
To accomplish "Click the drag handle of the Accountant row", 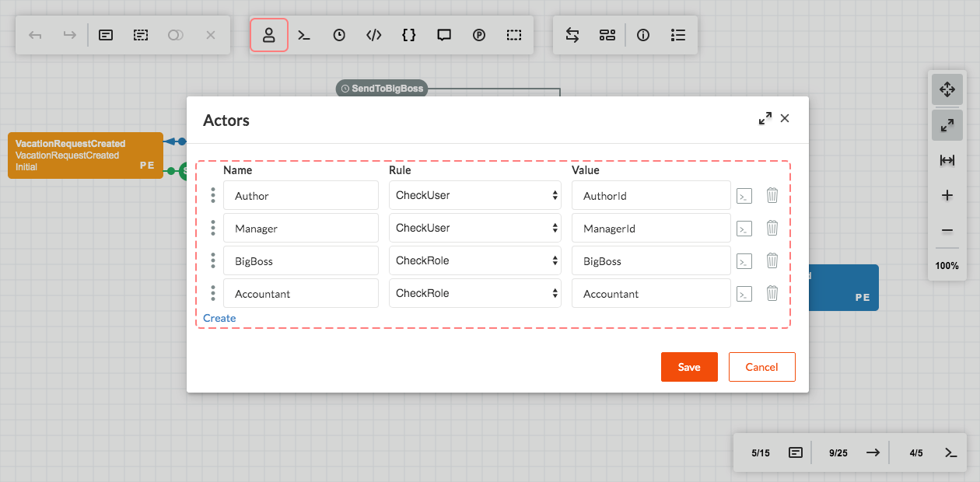I will click(213, 294).
